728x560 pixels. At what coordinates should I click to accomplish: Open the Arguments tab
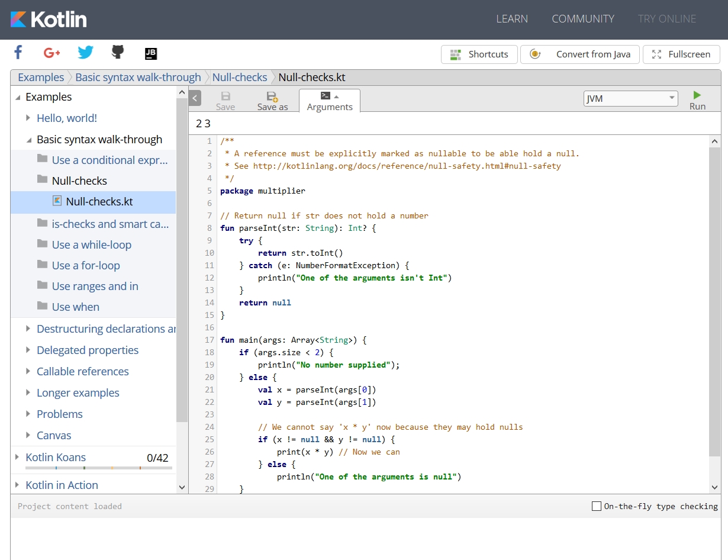pyautogui.click(x=330, y=101)
